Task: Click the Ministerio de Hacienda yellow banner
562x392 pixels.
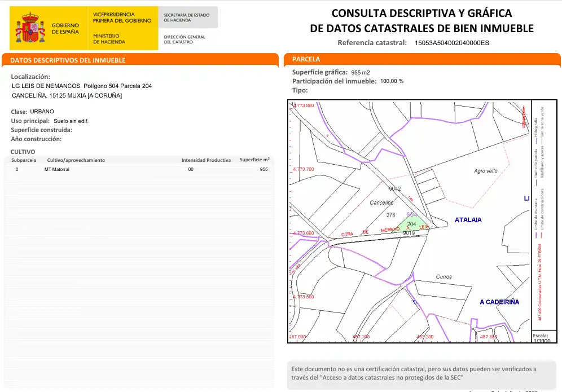Action: point(122,28)
